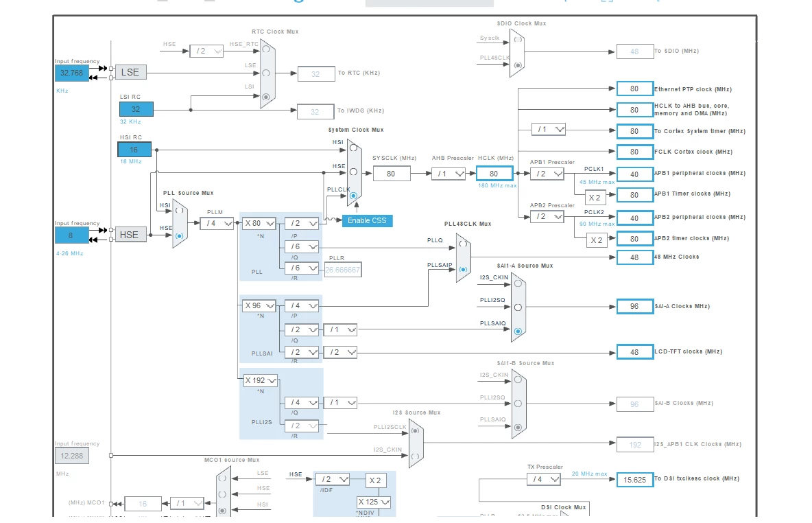Click the HSE oscillator block
The height and width of the screenshot is (523, 812).
click(130, 235)
